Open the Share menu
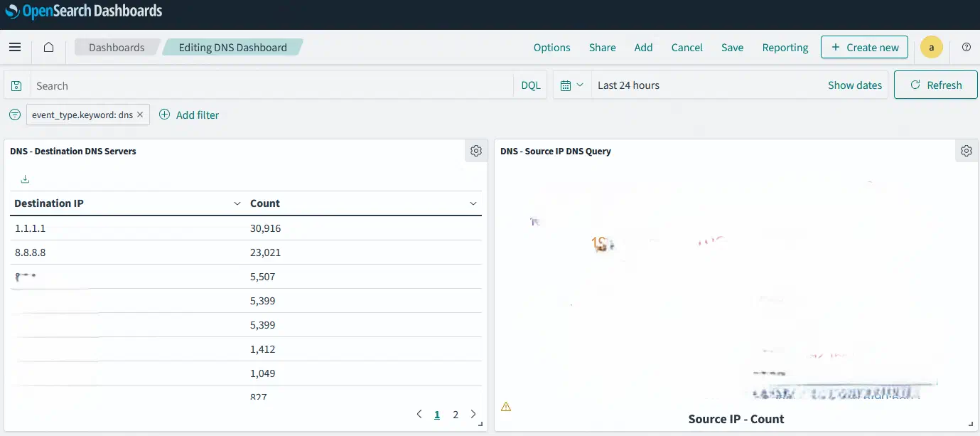The image size is (980, 436). 602,48
